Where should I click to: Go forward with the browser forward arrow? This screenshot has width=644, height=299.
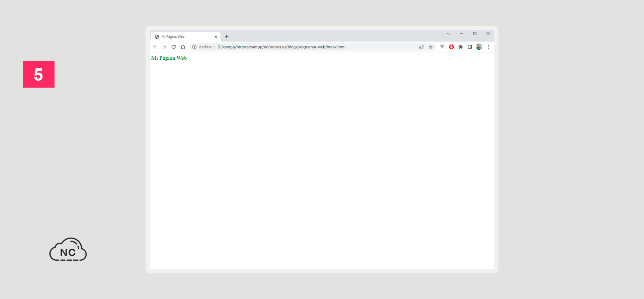point(164,47)
